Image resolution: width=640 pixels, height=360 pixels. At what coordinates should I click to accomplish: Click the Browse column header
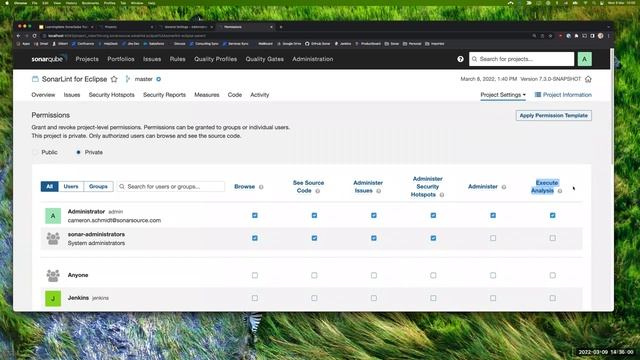click(244, 187)
